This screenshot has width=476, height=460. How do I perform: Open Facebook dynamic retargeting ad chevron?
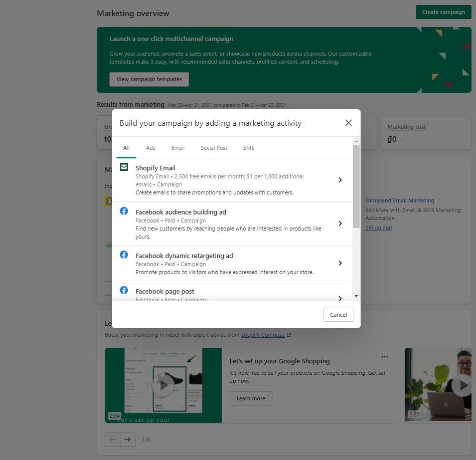[x=340, y=263]
